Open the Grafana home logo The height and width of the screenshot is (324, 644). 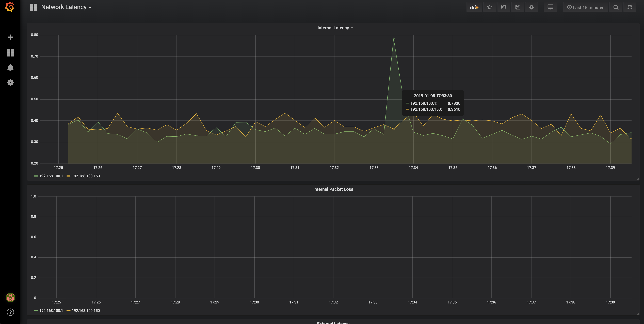click(10, 7)
